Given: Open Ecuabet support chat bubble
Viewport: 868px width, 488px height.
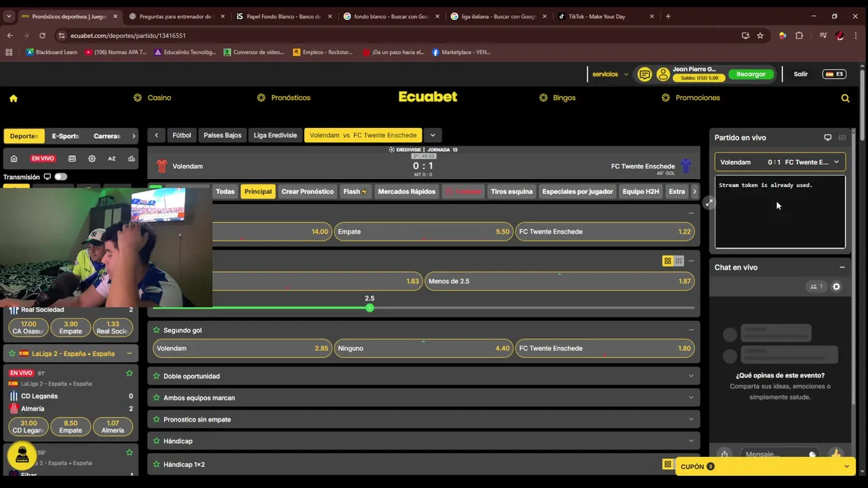Looking at the screenshot, I should (22, 455).
